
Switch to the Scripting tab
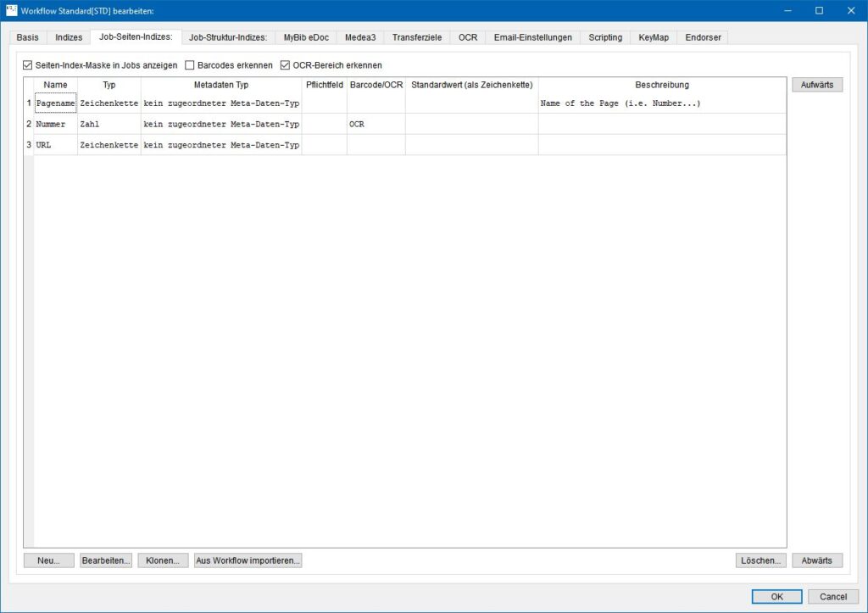[x=605, y=37]
